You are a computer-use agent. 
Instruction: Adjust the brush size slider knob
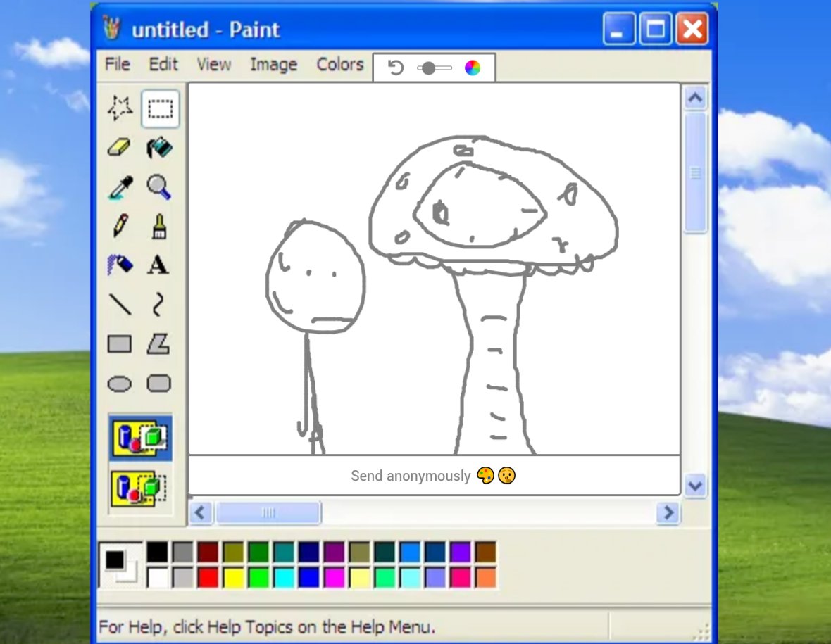pyautogui.click(x=429, y=68)
